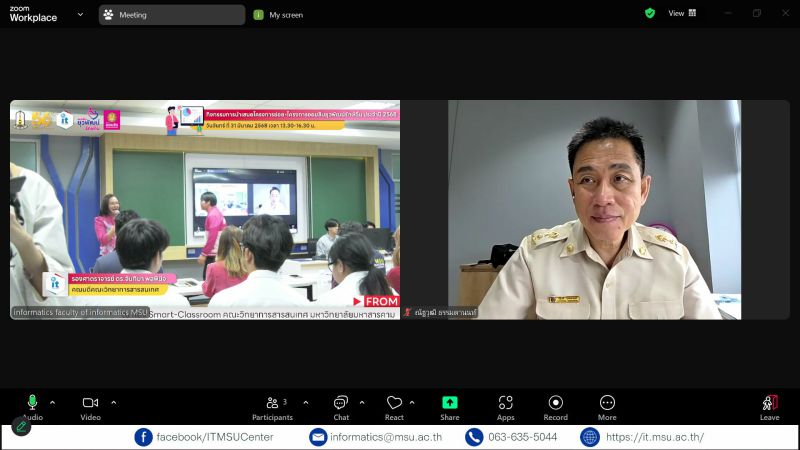Expand video options arrow beside Video
This screenshot has height=450, width=800.
(113, 402)
